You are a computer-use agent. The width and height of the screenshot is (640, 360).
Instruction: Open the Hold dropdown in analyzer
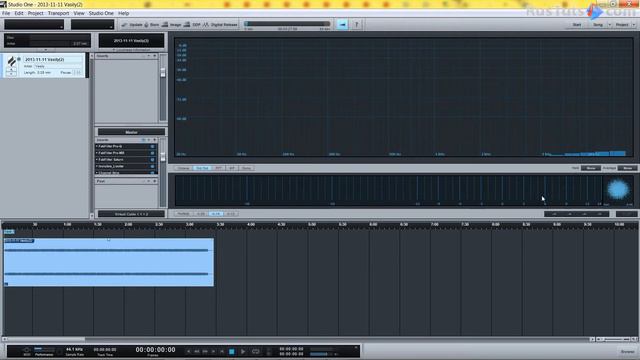[x=591, y=168]
